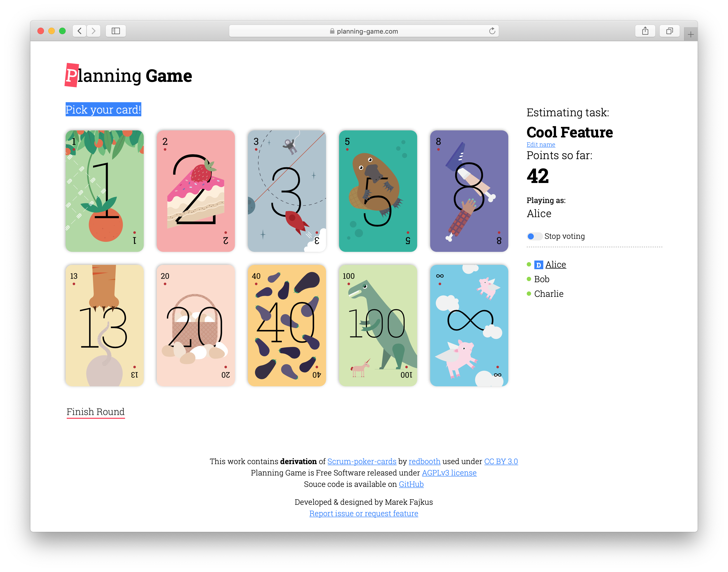
Task: Pick the dinosaur card 100
Action: point(378,326)
